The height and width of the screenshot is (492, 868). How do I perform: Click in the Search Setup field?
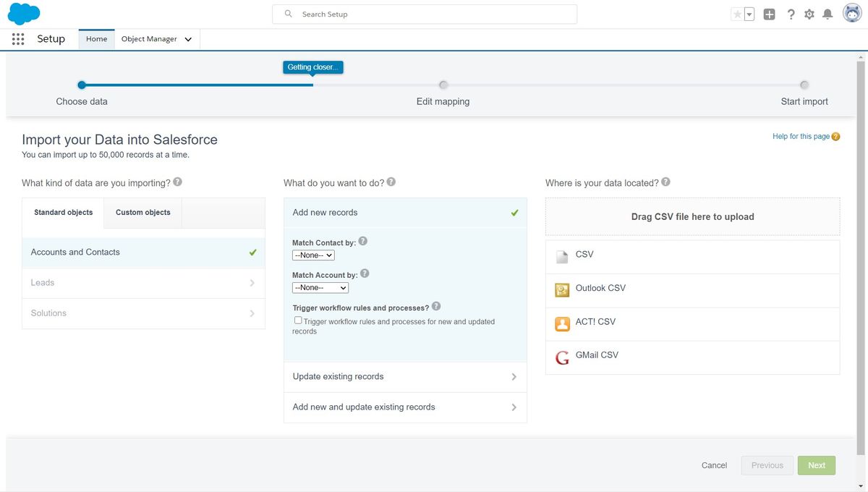tap(425, 14)
